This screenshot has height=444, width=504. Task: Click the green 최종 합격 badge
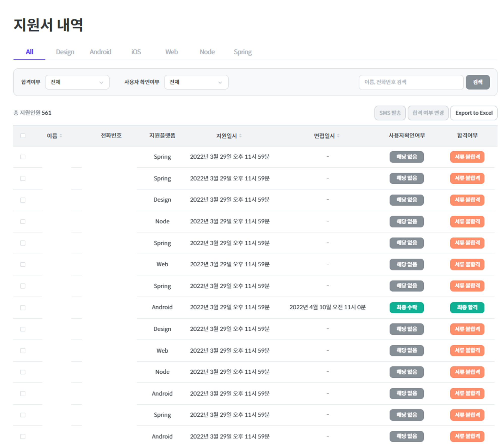tap(467, 307)
